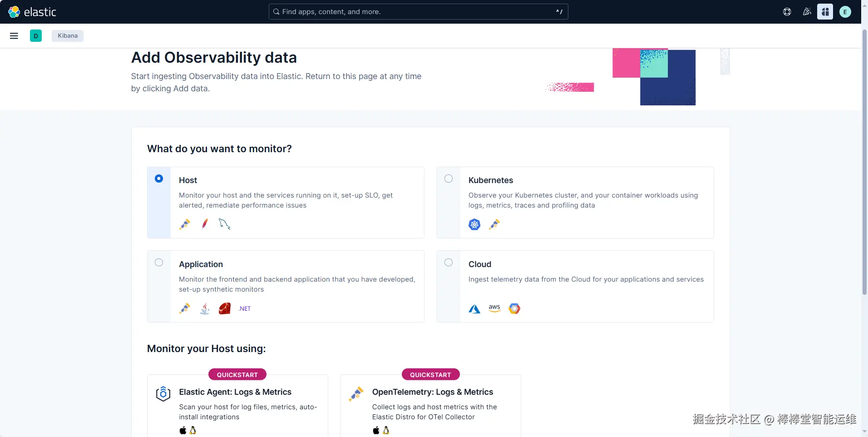Click the Elastic logo
Image resolution: width=868 pixels, height=437 pixels.
(x=32, y=12)
